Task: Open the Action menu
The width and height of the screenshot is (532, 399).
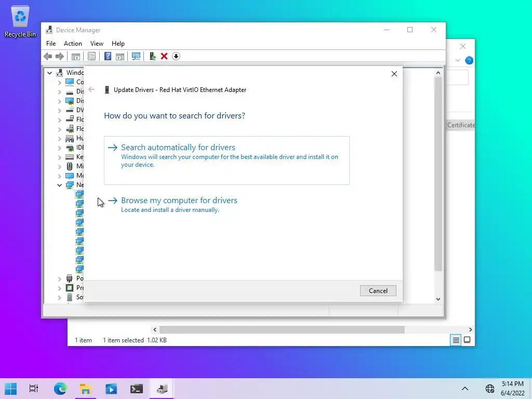Action: coord(73,44)
